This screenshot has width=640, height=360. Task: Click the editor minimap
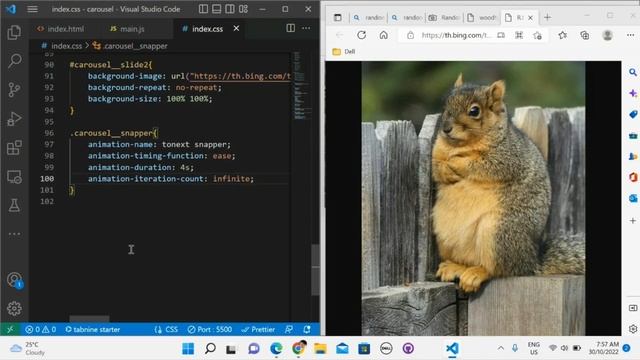302,86
